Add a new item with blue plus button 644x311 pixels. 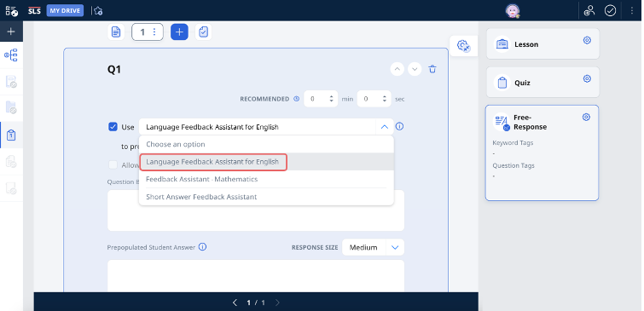click(x=179, y=32)
